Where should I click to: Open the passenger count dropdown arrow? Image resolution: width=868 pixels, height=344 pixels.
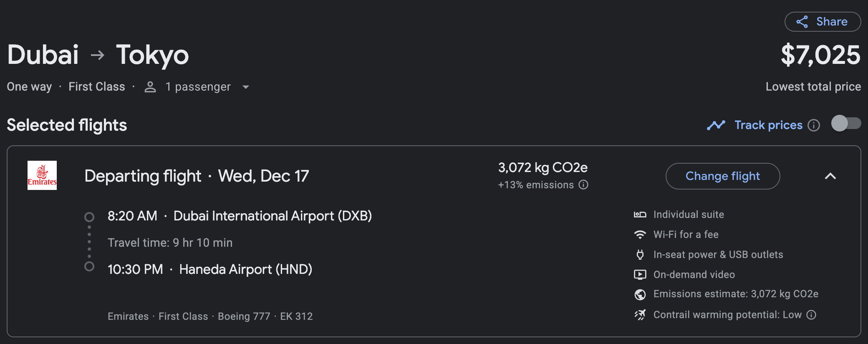click(x=246, y=87)
